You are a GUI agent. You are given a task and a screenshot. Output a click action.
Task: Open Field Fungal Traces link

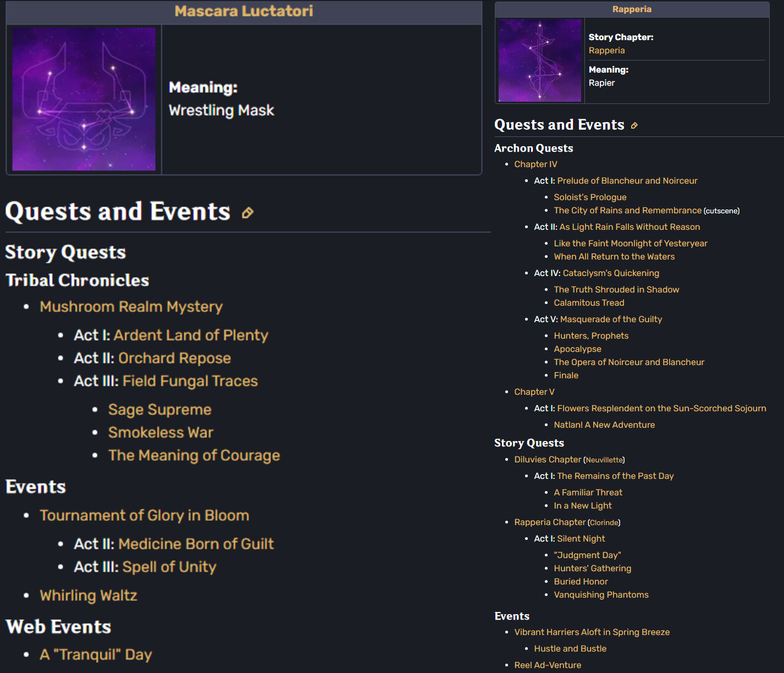190,382
